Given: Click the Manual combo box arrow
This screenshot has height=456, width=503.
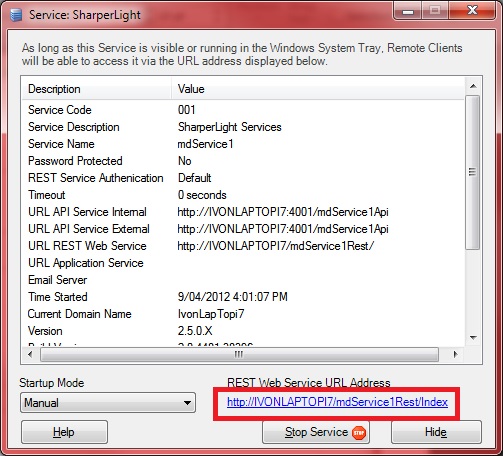Looking at the screenshot, I should coord(187,403).
